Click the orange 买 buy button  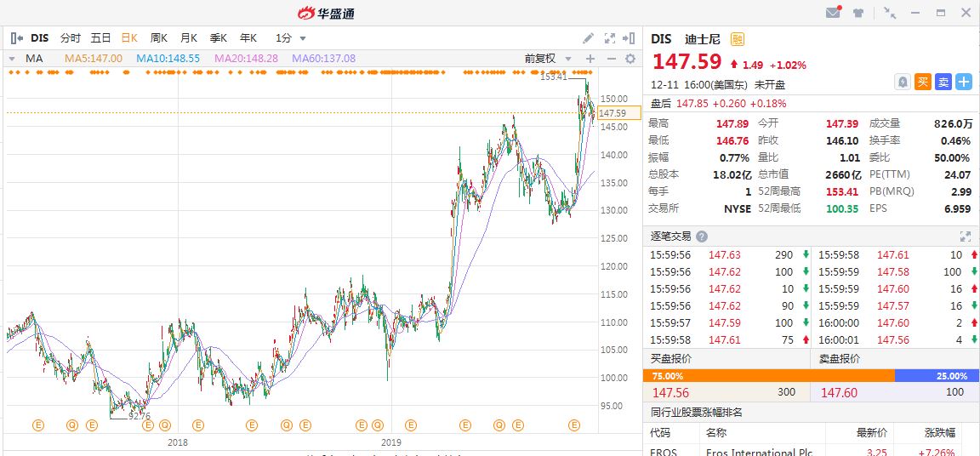click(923, 82)
